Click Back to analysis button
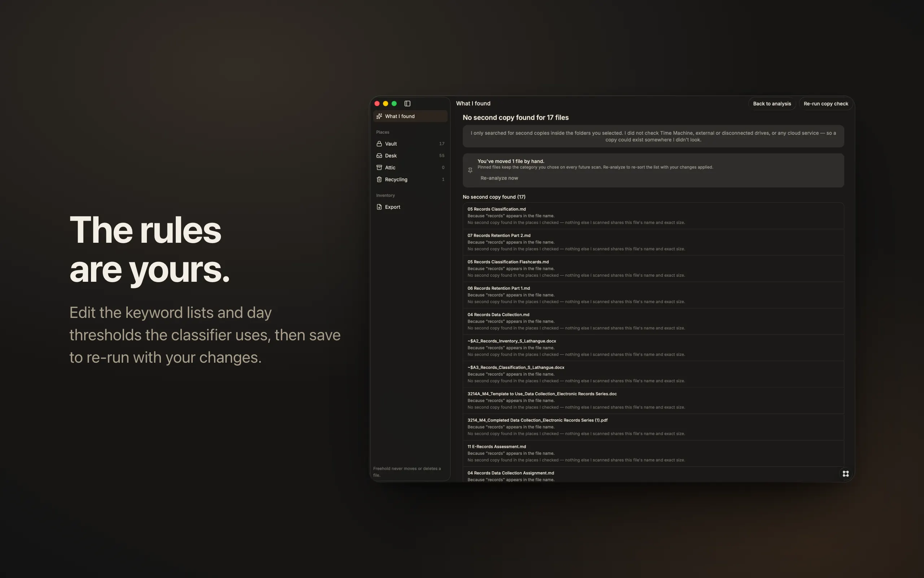924x578 pixels. coord(772,104)
